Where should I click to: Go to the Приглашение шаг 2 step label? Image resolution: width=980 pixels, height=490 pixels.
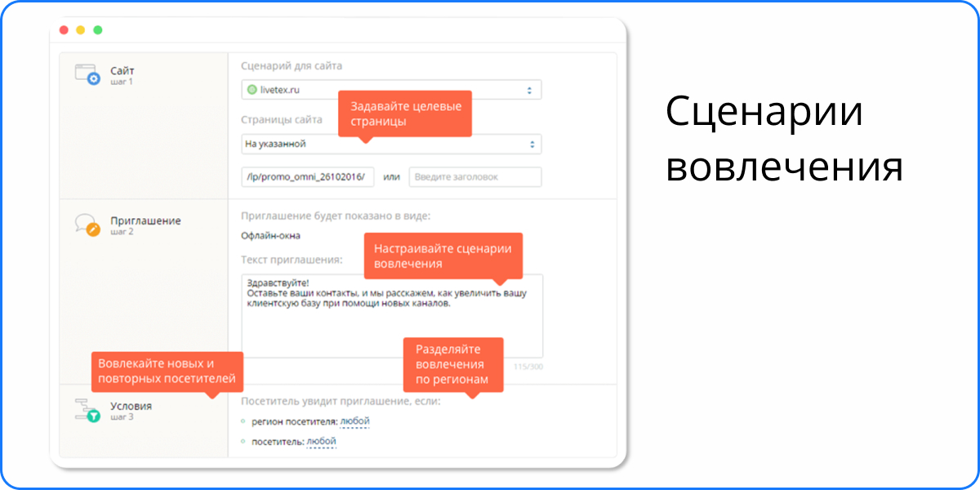tap(145, 225)
